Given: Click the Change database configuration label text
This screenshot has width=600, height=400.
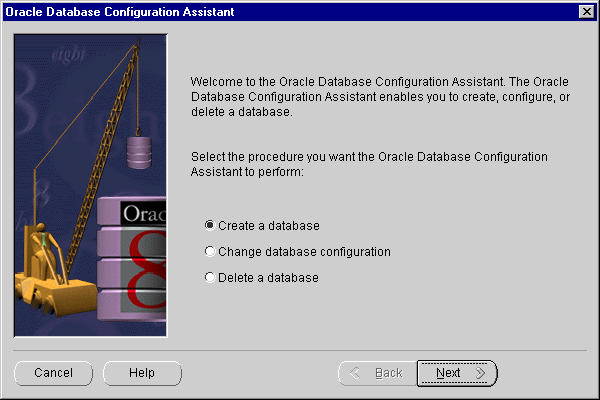Looking at the screenshot, I should click(x=304, y=251).
